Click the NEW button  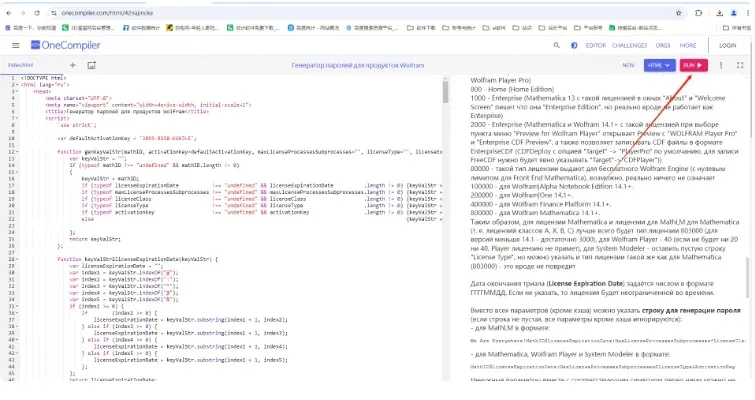tap(628, 65)
